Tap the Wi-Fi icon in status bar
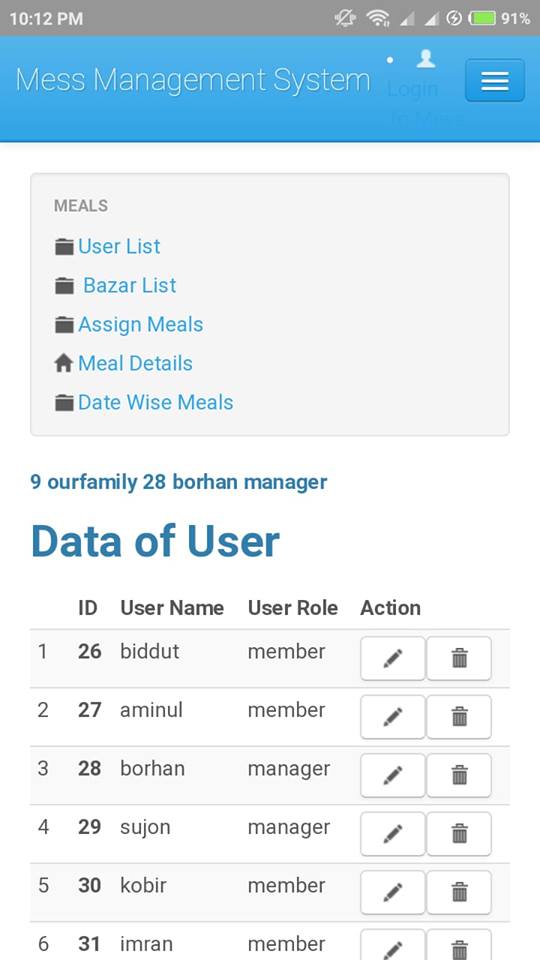Viewport: 540px width, 960px height. [x=379, y=18]
